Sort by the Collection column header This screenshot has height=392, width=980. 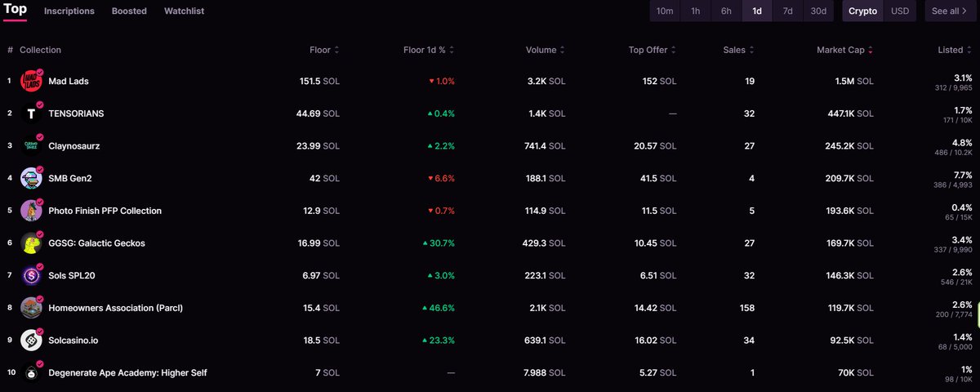40,50
